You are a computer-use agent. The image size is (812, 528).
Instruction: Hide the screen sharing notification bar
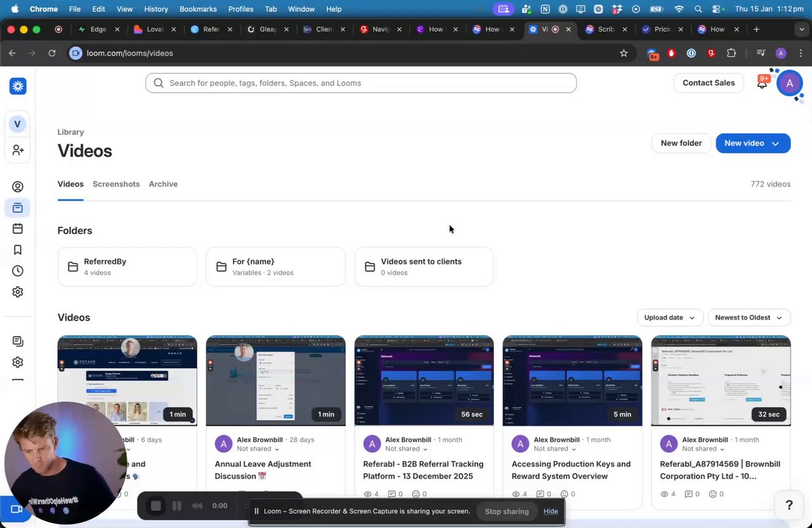[x=551, y=511]
